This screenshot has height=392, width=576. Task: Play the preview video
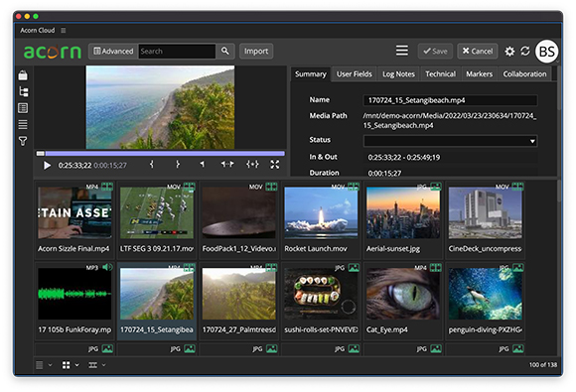(x=47, y=165)
